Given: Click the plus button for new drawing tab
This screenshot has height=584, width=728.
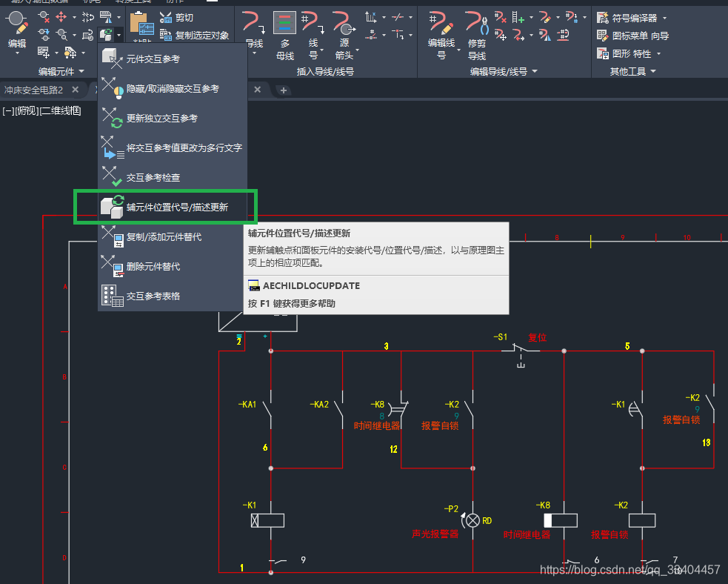Looking at the screenshot, I should tap(283, 90).
